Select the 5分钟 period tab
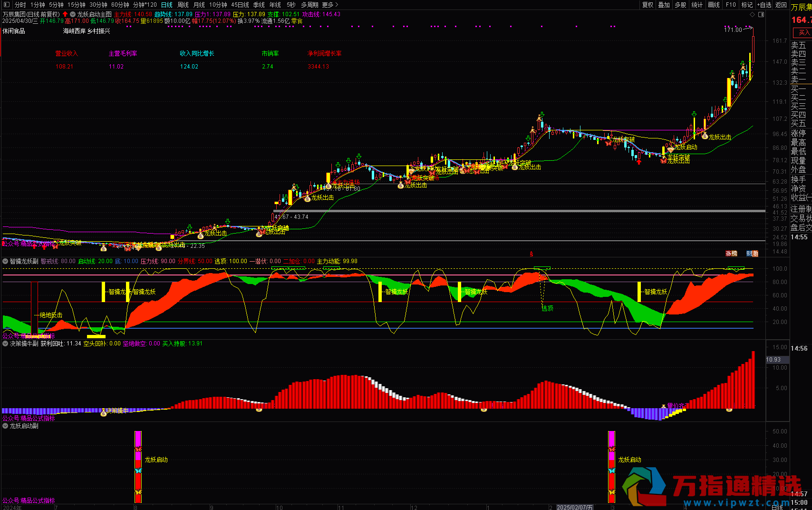The height and width of the screenshot is (510, 812). (x=56, y=5)
